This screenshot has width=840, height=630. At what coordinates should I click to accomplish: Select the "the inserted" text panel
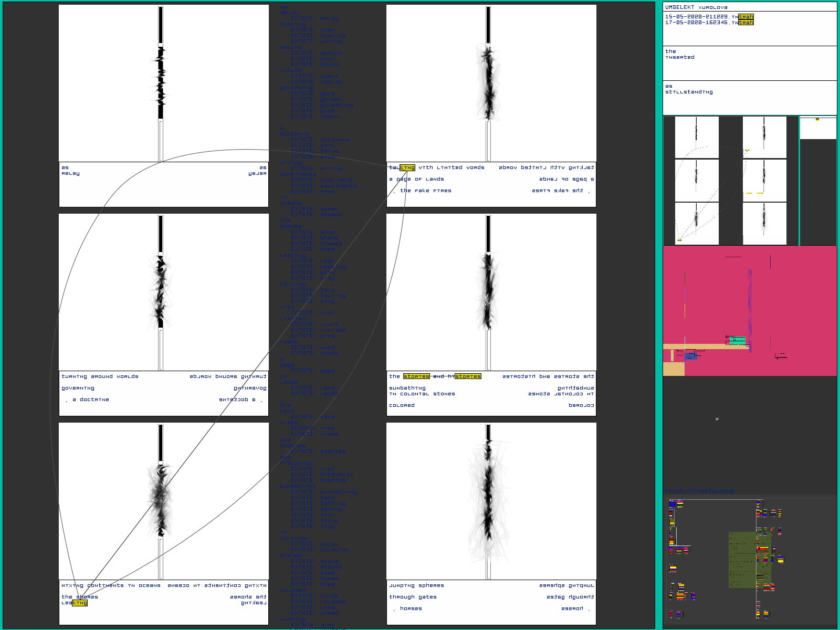click(679, 55)
